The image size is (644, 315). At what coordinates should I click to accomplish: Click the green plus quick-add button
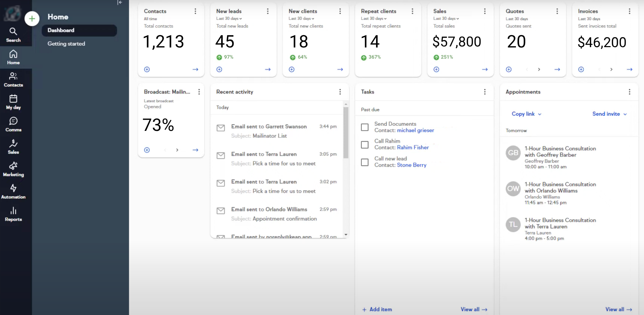[x=32, y=19]
